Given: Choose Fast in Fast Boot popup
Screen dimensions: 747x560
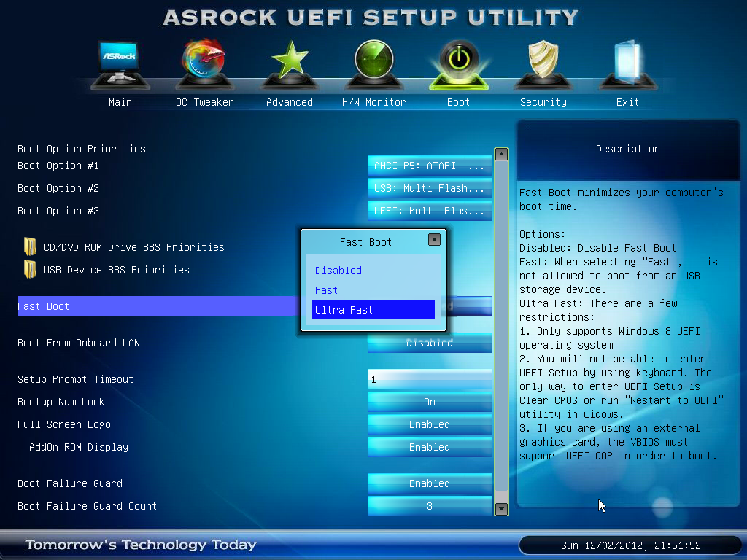Looking at the screenshot, I should 373,290.
